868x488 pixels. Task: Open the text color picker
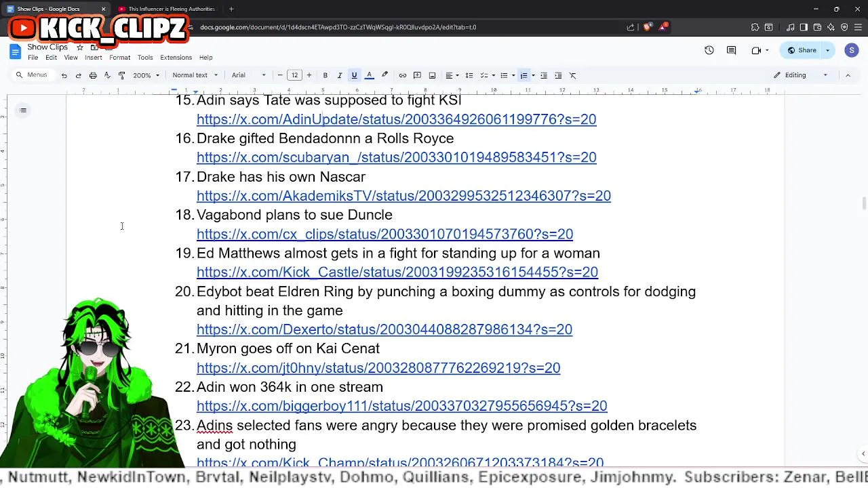click(369, 75)
